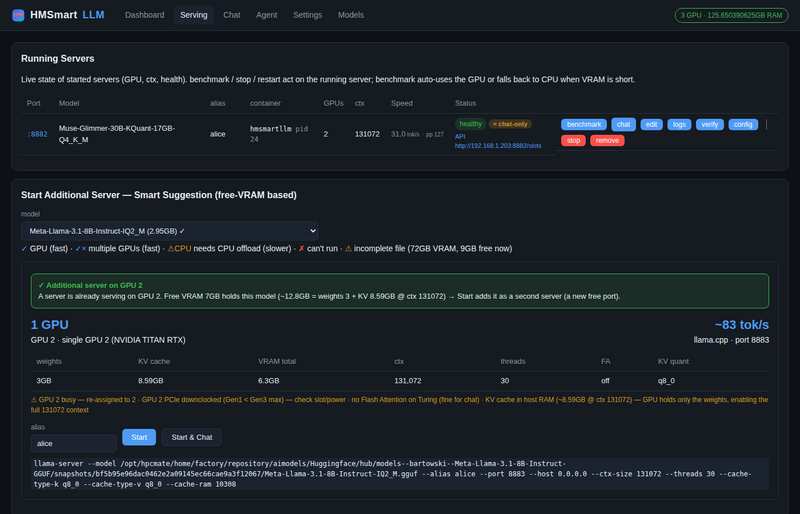Click the verify button
This screenshot has height=514, width=800.
pos(709,124)
